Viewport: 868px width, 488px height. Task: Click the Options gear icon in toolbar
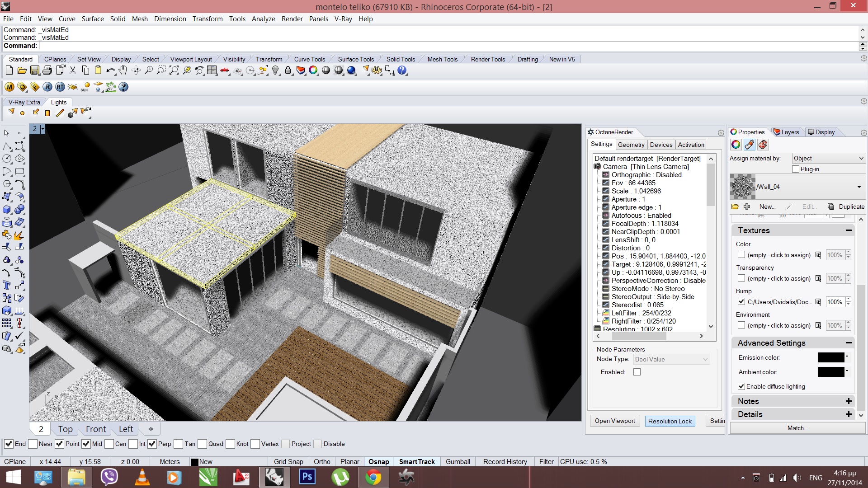[377, 70]
